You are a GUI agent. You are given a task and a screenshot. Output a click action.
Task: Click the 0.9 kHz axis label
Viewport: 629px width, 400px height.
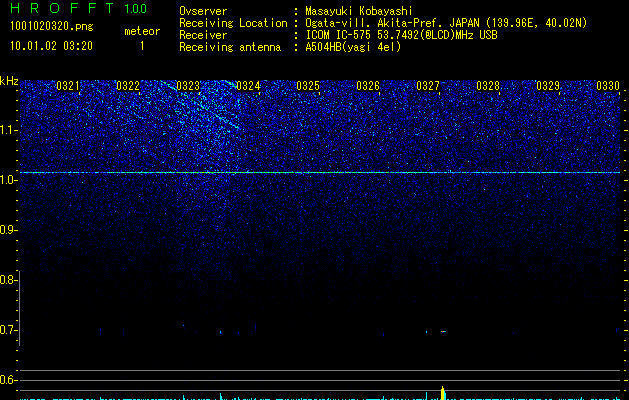[8, 230]
